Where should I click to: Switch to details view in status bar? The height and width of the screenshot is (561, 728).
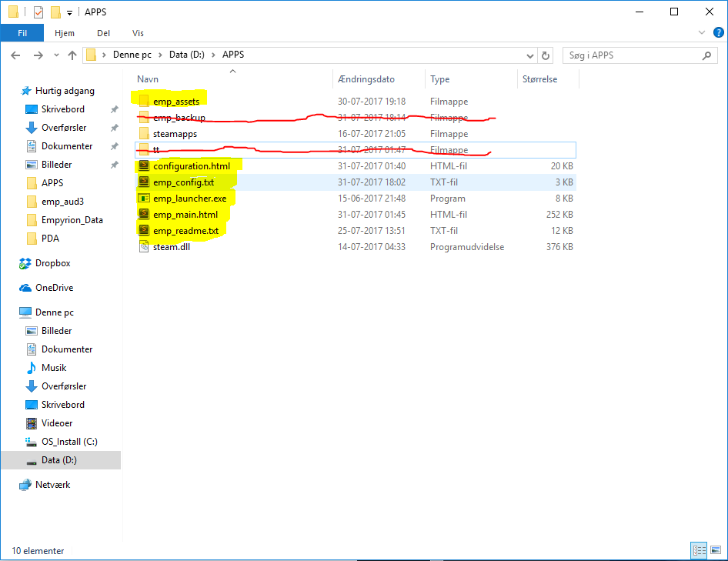tap(700, 550)
